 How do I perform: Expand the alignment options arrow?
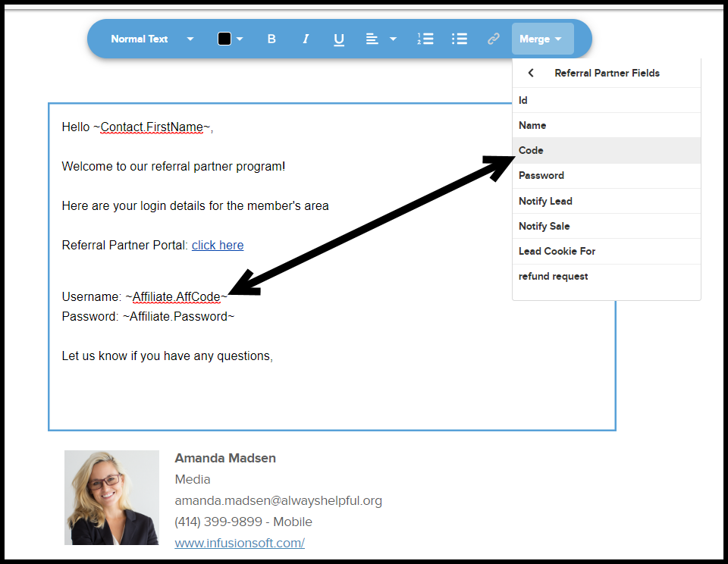click(394, 39)
